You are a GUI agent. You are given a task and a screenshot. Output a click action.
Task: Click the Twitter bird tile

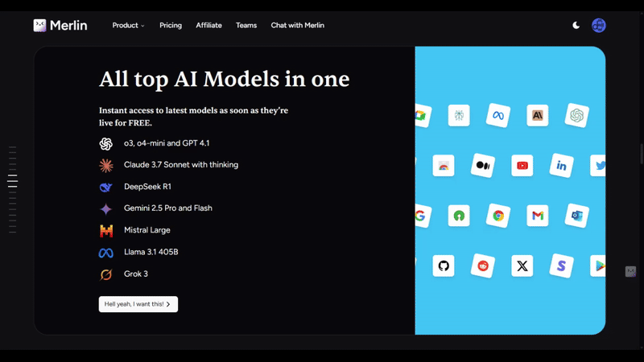pos(598,166)
